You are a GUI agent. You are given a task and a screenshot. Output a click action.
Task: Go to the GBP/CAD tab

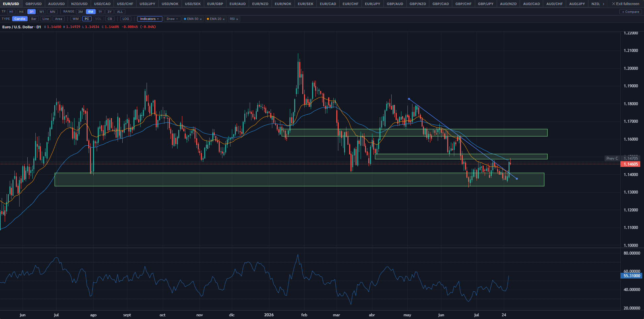point(441,4)
